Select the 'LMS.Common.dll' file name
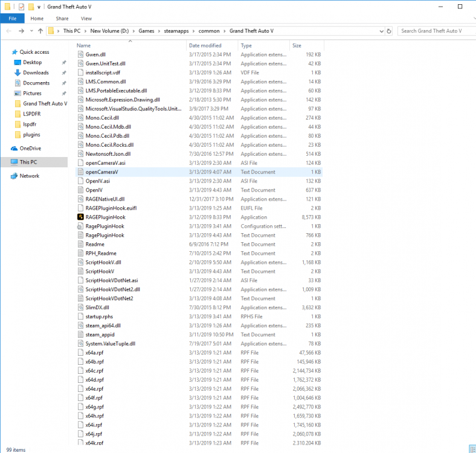The image size is (476, 453). 106,82
